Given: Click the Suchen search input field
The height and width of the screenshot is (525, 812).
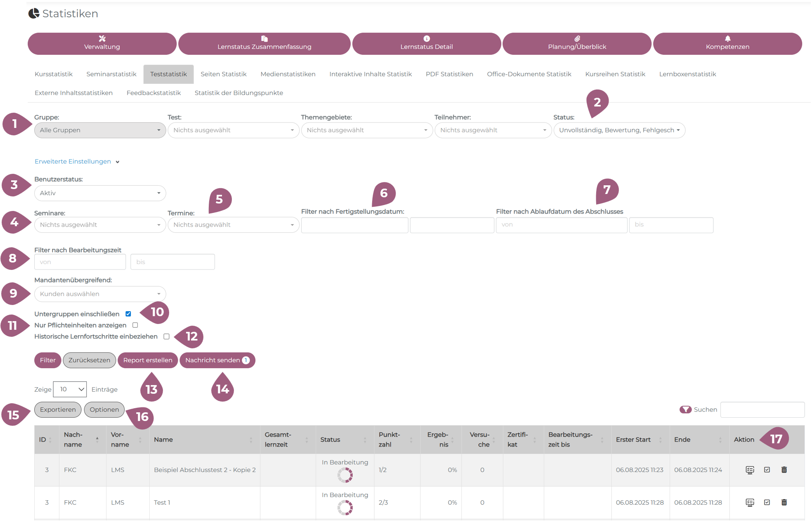Looking at the screenshot, I should (762, 409).
